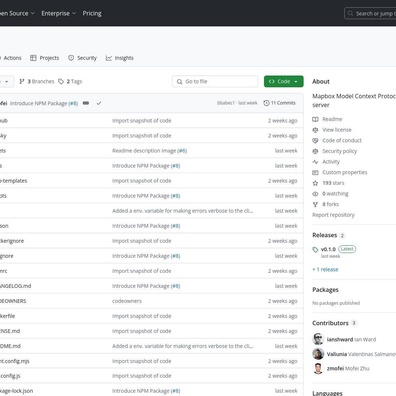Click the pulse icon beside Activity
Screen dimensions: 396x396
(315, 162)
